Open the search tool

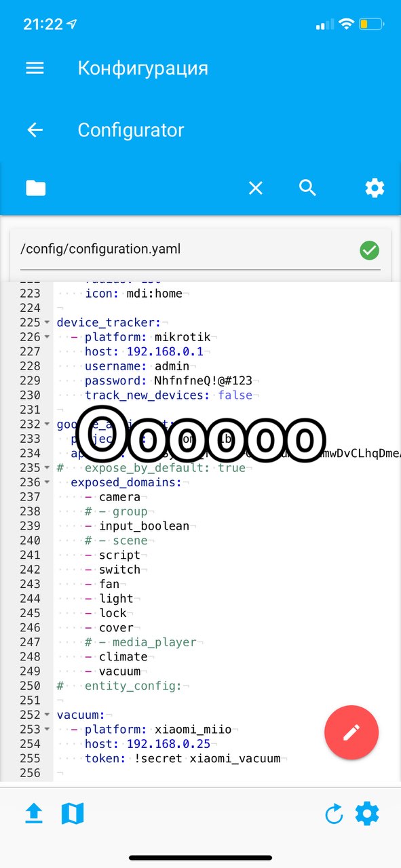pos(308,188)
